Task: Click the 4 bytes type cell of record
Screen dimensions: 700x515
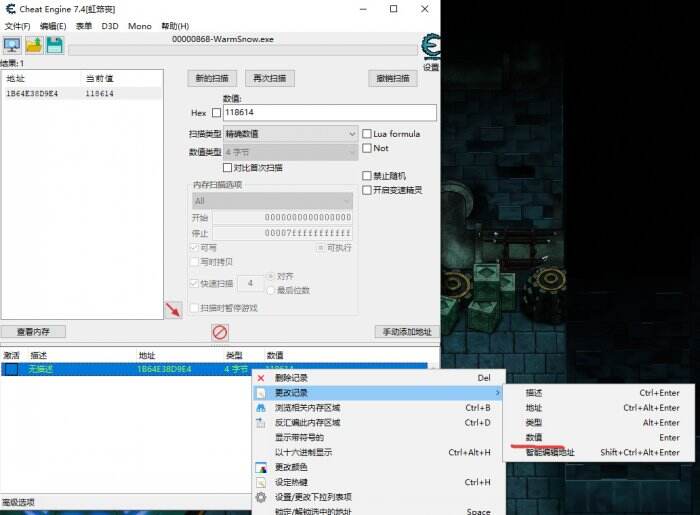Action: point(236,369)
